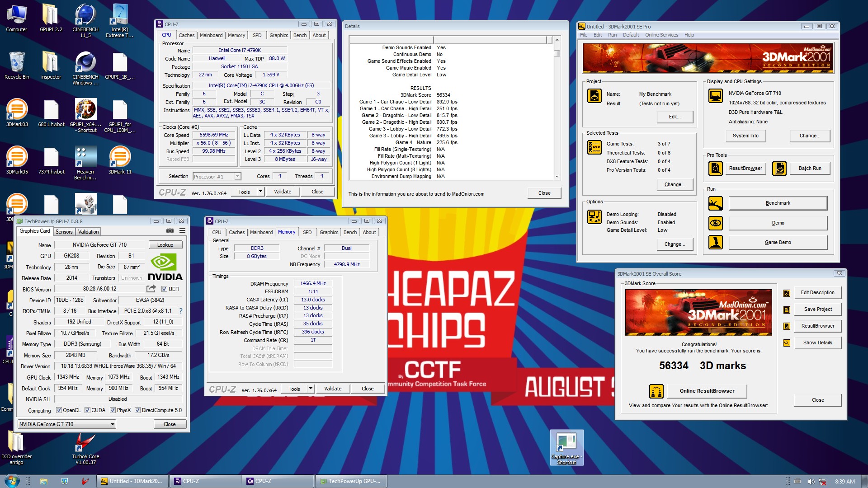Switch to Caches tab in top CPU-Z
Image resolution: width=868 pixels, height=488 pixels.
click(186, 35)
